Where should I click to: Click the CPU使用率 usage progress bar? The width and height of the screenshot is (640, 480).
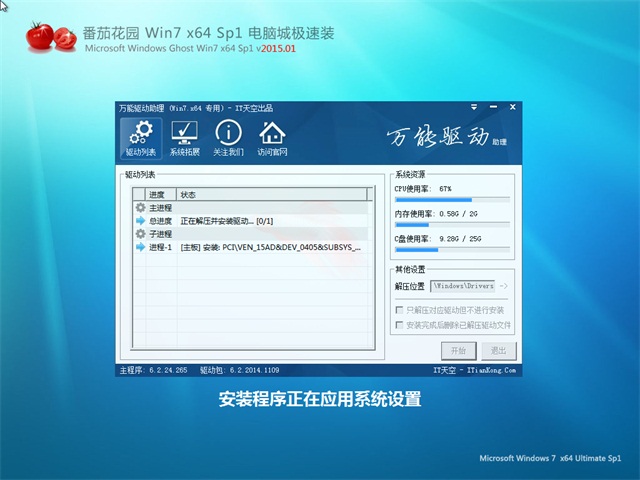pyautogui.click(x=453, y=200)
